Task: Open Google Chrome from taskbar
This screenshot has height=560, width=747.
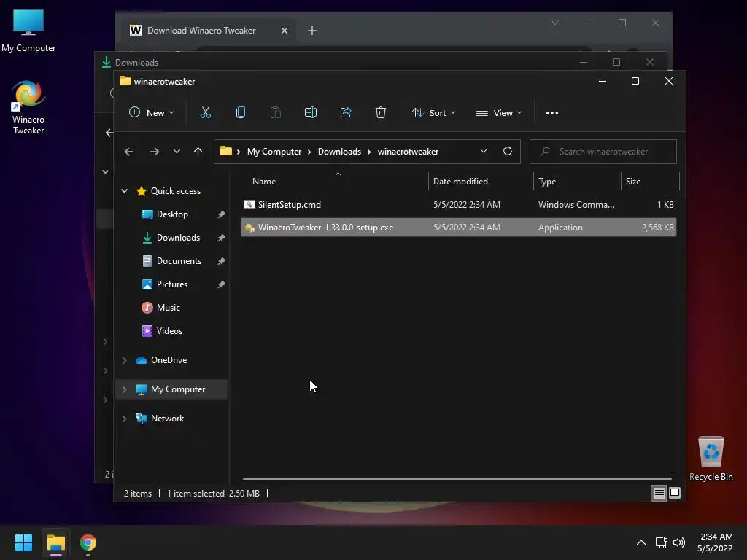Action: (88, 542)
